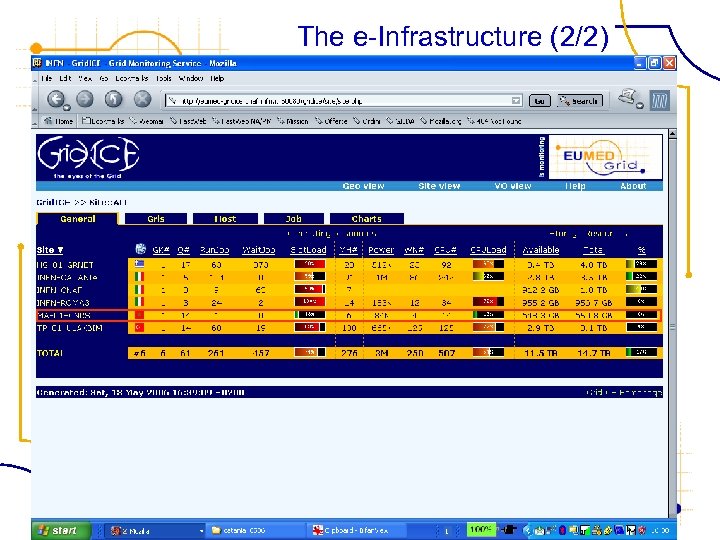This screenshot has width=720, height=540.
Task: Reload the page with the Reload button
Action: (113, 99)
